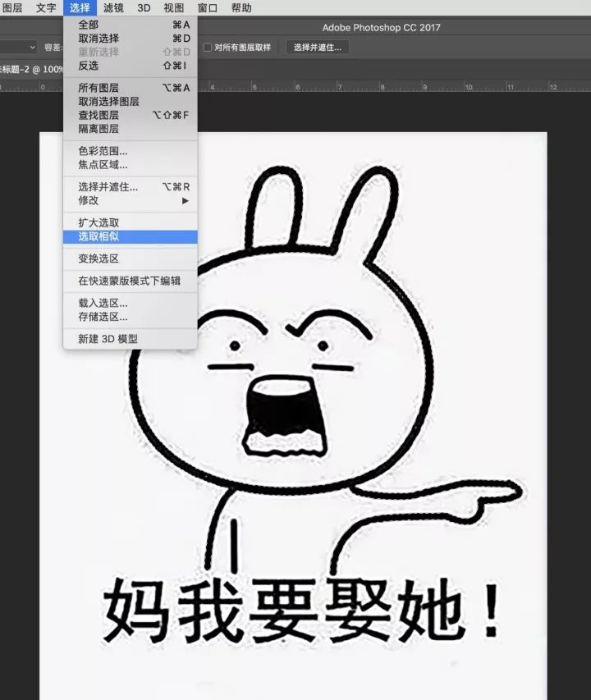The image size is (591, 700).
Task: Enable the 对所有图层取样 checkbox
Action: coord(208,48)
